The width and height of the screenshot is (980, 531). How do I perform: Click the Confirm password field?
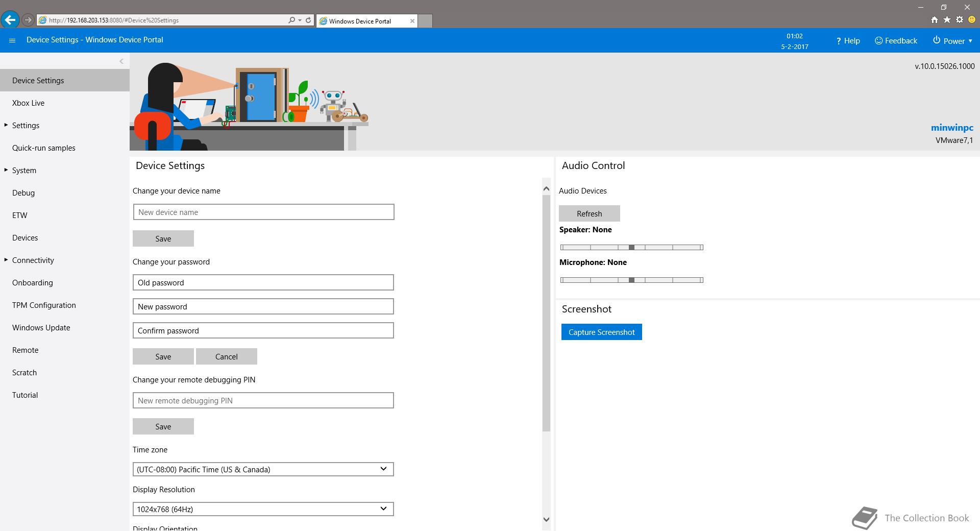tap(263, 330)
